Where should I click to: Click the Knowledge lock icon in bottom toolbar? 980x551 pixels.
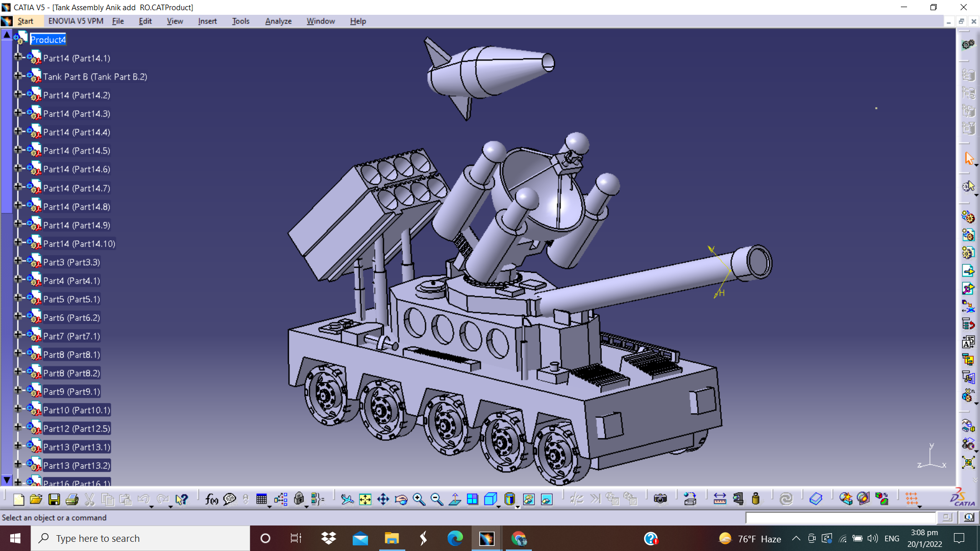[299, 499]
